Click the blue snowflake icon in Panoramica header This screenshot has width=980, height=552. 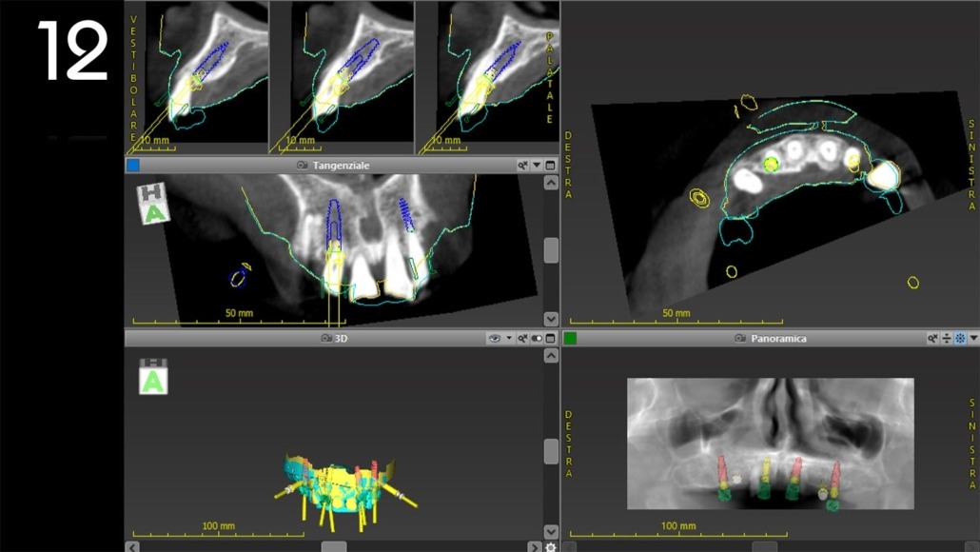pos(960,338)
